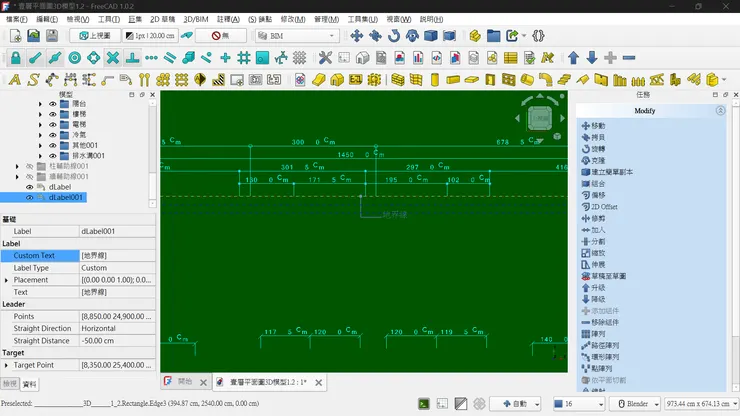Open the BIM setup wrench tool
740x416 pixels.
click(325, 58)
